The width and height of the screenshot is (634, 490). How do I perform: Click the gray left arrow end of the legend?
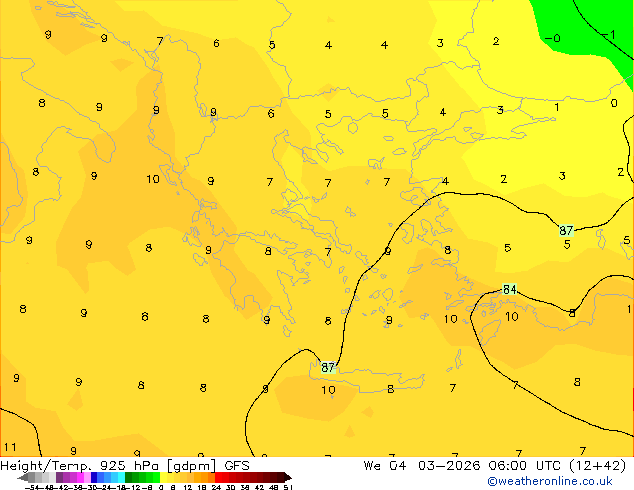coord(23,477)
